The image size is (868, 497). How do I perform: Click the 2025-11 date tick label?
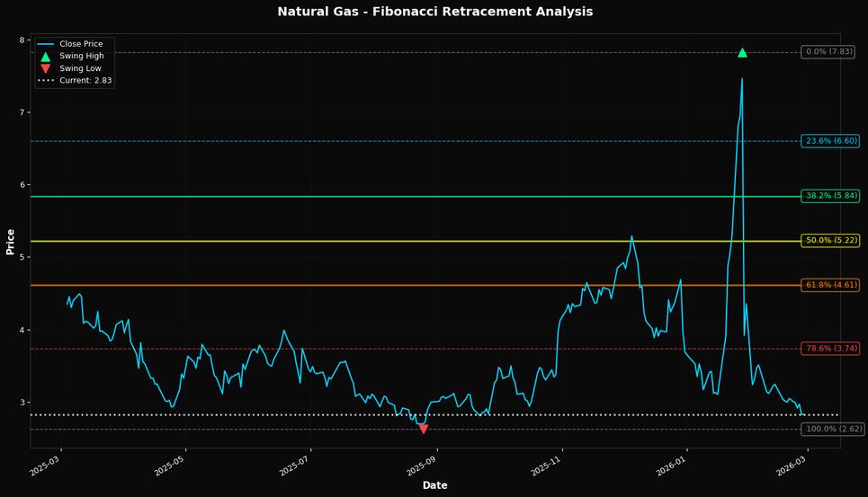pos(547,466)
